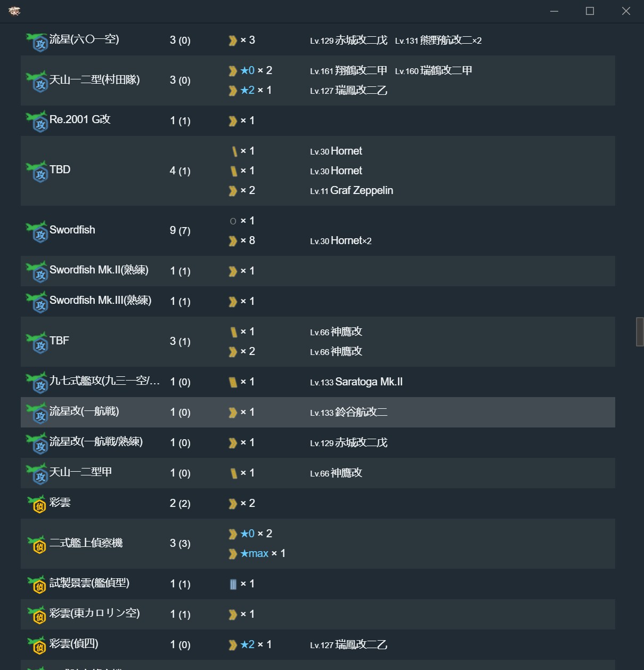Click the vertical scrollbar thumb
This screenshot has width=644, height=670.
pos(640,332)
